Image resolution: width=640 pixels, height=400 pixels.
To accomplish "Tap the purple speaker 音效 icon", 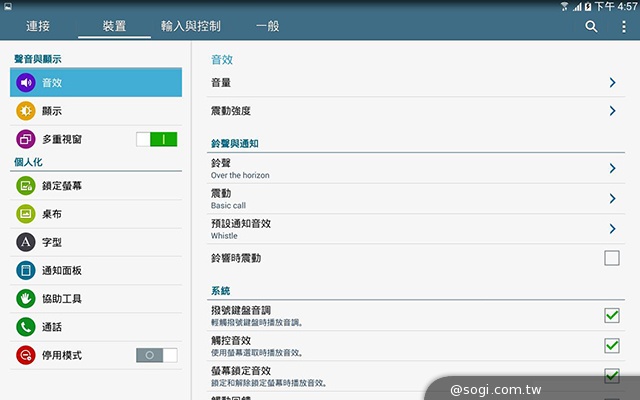I will 26,83.
